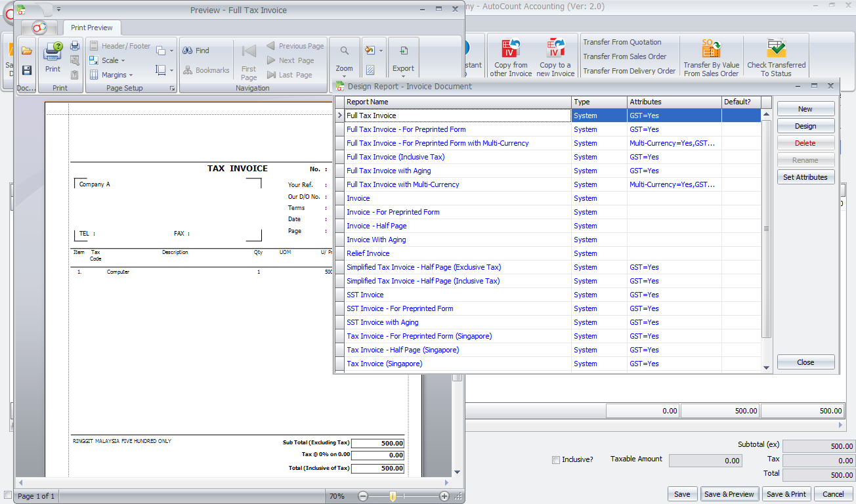Open the page size dropdown arrow

coord(172,70)
